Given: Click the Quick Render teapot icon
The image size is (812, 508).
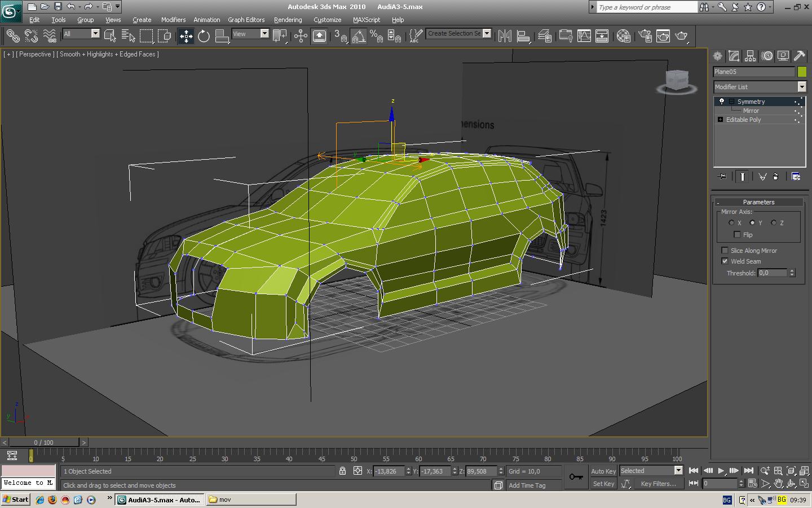Looking at the screenshot, I should [x=682, y=36].
